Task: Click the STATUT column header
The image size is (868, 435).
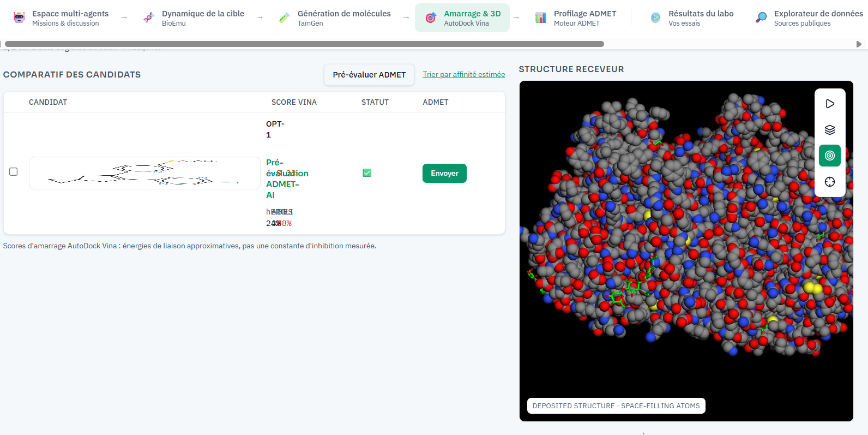Action: point(375,102)
